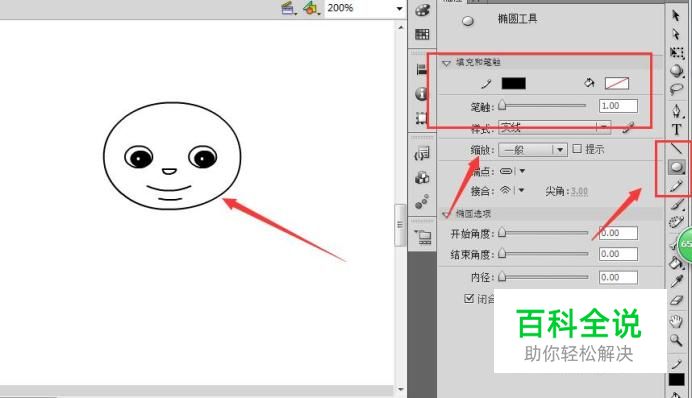Viewport: 692px width, 398px height.
Task: Click the edit stroke style pencil icon
Action: (628, 128)
